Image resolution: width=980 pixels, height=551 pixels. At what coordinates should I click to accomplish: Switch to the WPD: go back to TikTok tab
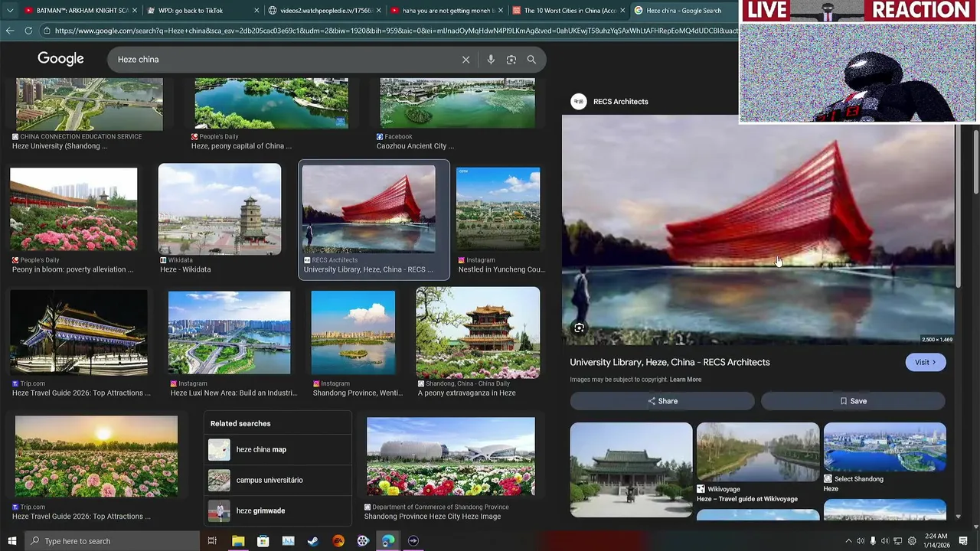point(203,11)
